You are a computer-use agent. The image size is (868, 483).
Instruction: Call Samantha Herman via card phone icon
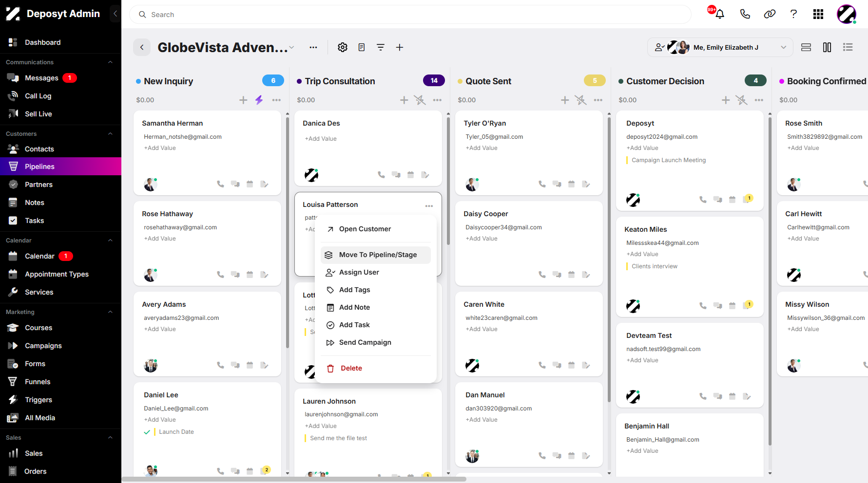(220, 184)
